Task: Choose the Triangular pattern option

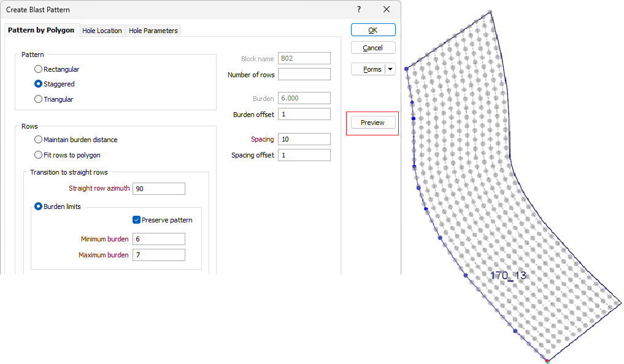Action: pyautogui.click(x=39, y=99)
